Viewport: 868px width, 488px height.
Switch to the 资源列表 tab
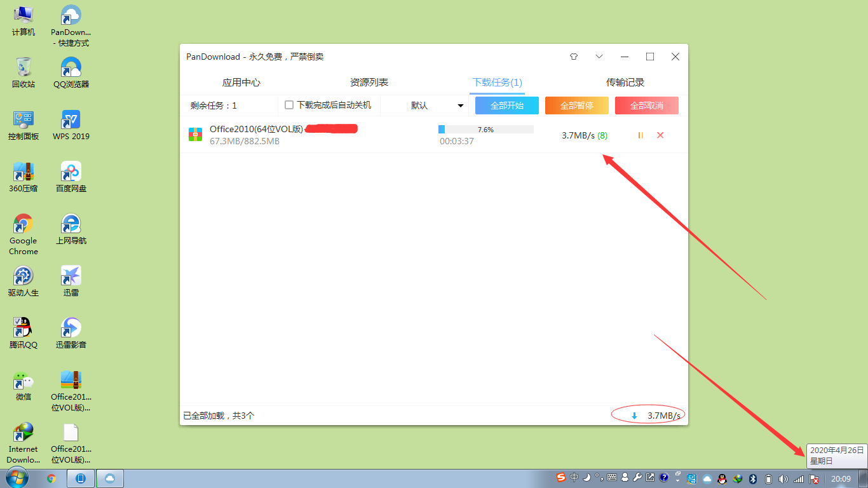(369, 83)
